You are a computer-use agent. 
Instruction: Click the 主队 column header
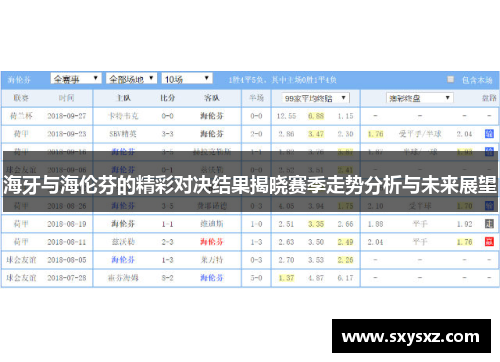coord(123,98)
